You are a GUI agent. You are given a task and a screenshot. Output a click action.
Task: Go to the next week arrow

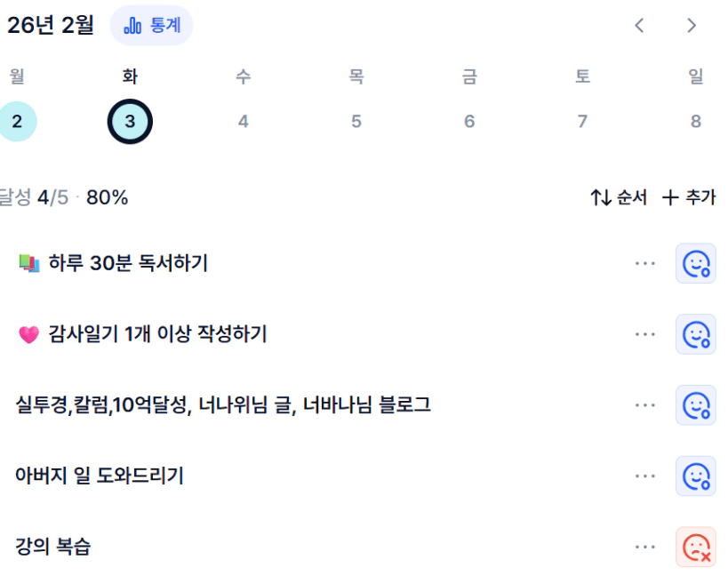(x=692, y=26)
